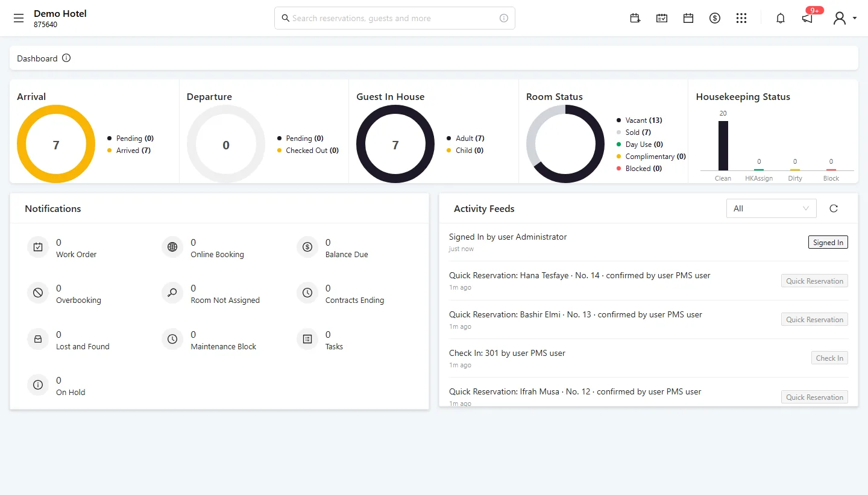This screenshot has width=868, height=495.
Task: Click the Overbooking notification icon
Action: click(x=38, y=293)
